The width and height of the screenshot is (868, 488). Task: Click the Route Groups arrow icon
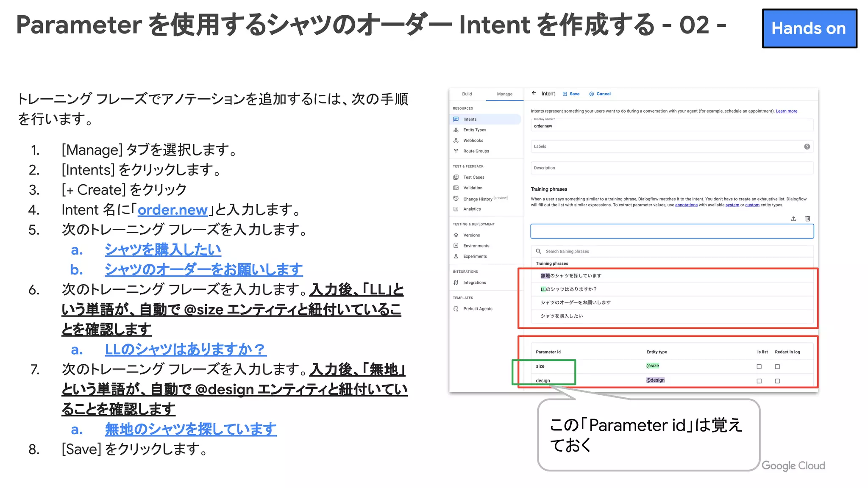(456, 151)
